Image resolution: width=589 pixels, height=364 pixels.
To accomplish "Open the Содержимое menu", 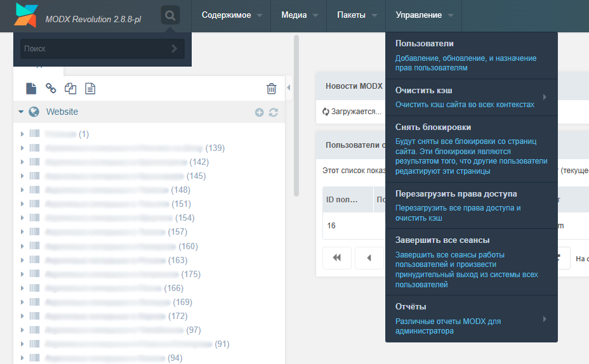I will point(231,15).
